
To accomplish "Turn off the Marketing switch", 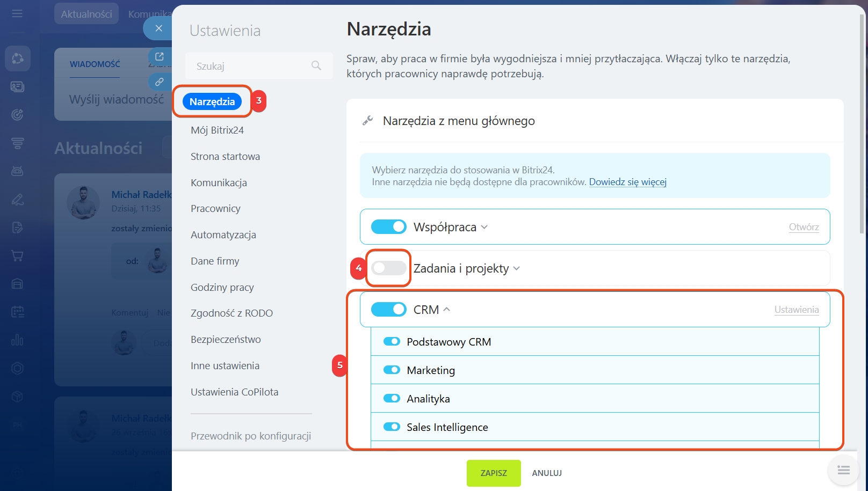I will pos(392,370).
